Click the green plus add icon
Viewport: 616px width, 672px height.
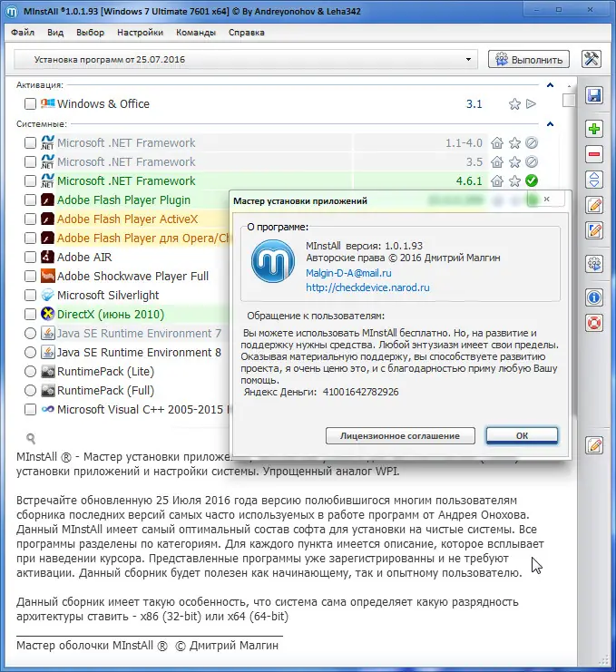click(x=594, y=129)
